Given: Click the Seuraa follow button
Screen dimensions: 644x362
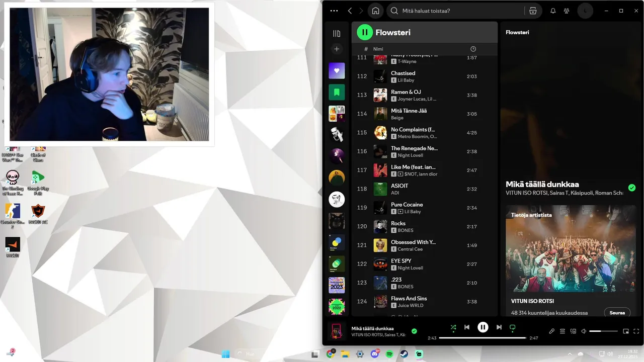Looking at the screenshot, I should [x=617, y=313].
